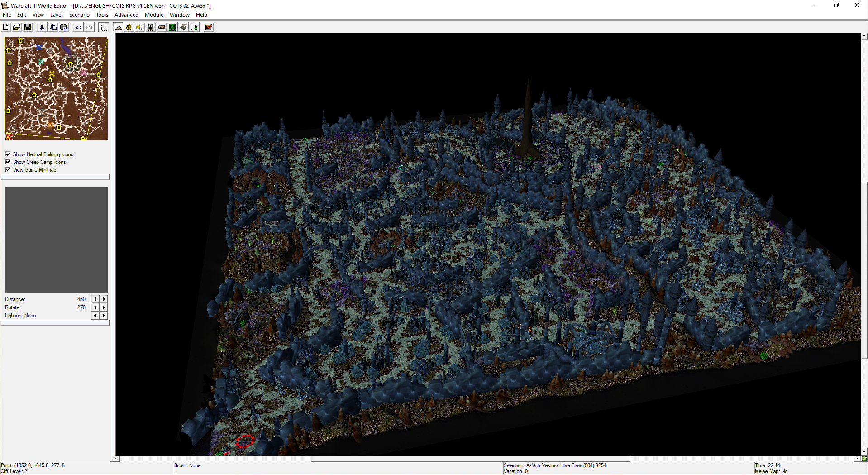Viewport: 868px width, 475px height.
Task: Save the map with floppy disk icon
Action: (28, 27)
